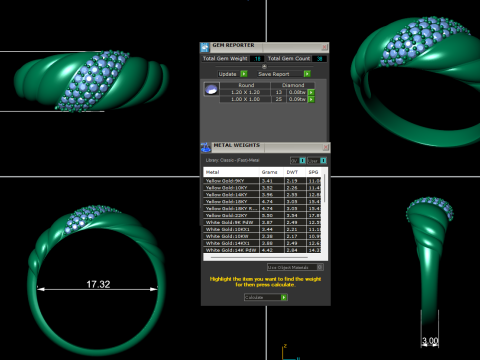The width and height of the screenshot is (480, 360).
Task: Click the Update button label
Action: pos(227,74)
